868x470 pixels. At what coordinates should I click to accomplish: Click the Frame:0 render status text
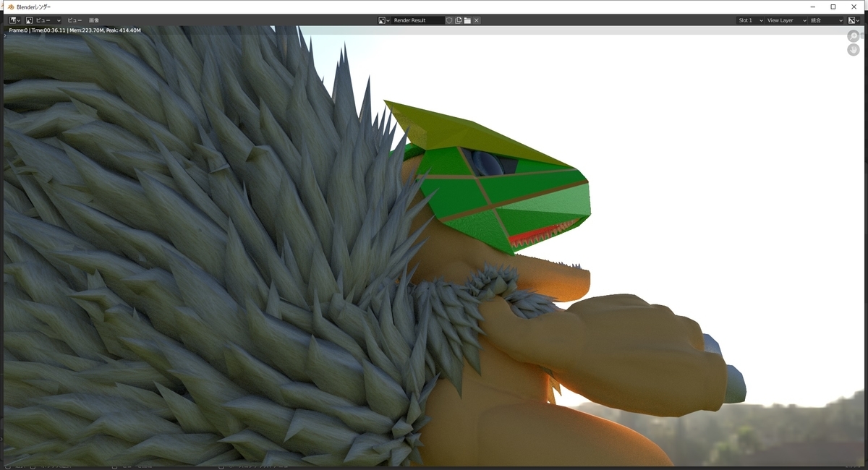click(x=75, y=30)
